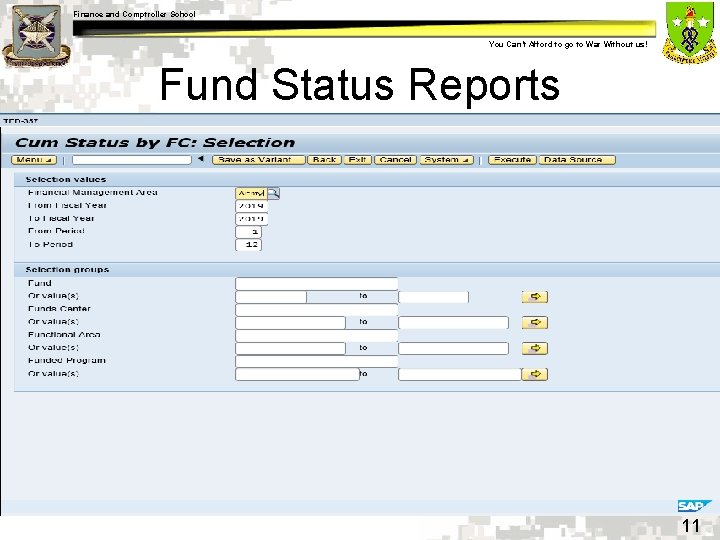Open search help for Financial Management Area
720x540 pixels.
273,193
